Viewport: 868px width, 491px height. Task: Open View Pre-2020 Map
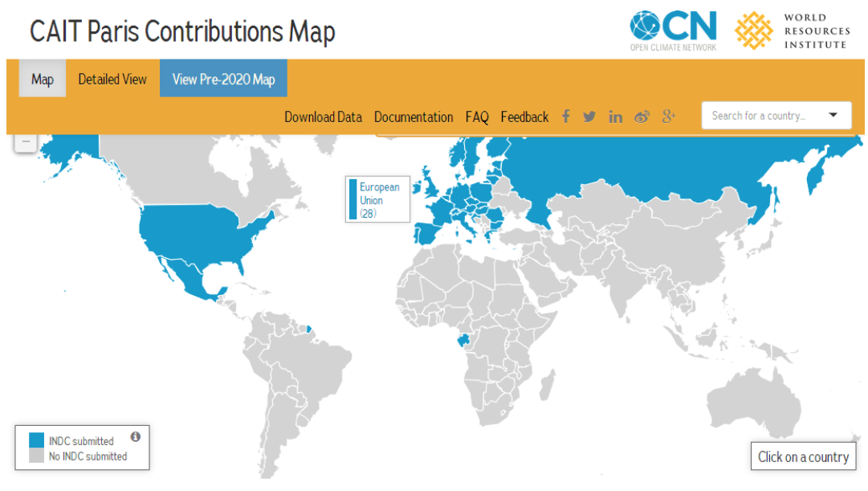click(x=223, y=79)
